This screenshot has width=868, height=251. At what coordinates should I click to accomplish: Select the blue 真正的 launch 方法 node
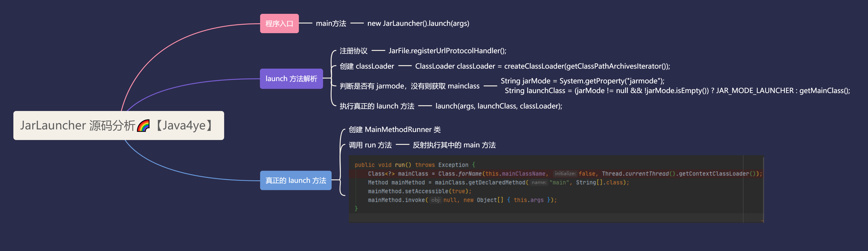295,181
